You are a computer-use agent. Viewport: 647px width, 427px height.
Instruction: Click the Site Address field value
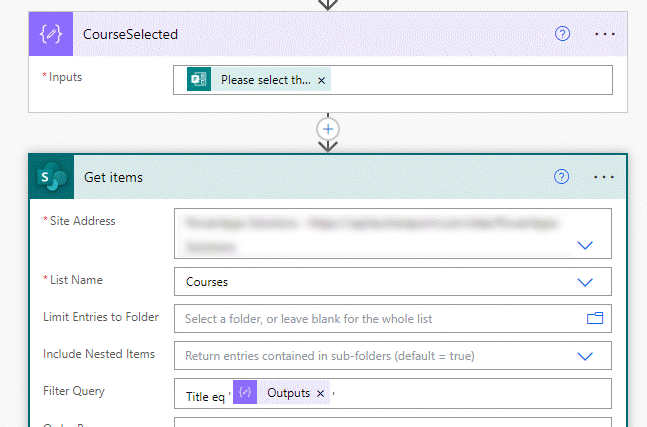[x=393, y=234]
